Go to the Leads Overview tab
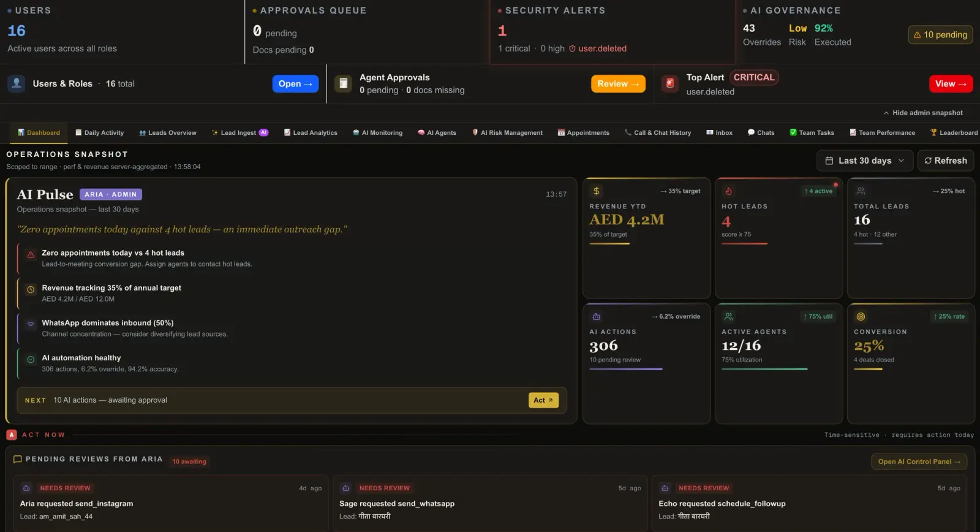980x532 pixels. tap(168, 132)
